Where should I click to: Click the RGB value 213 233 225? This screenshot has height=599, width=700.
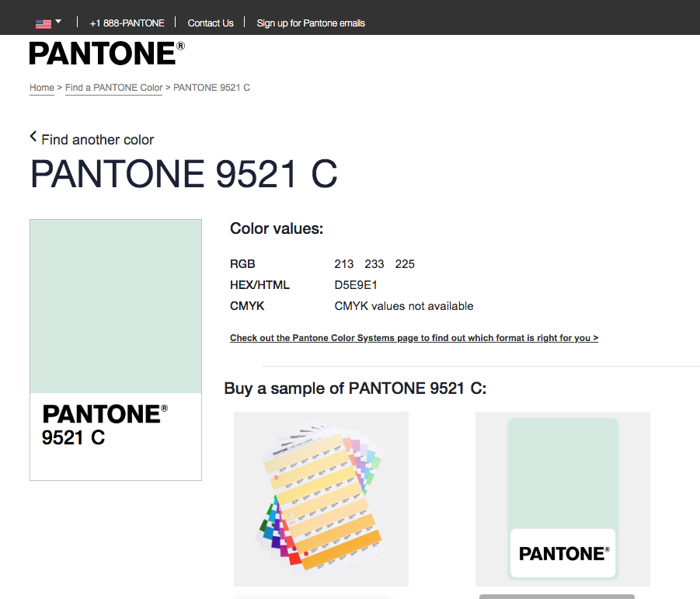pos(374,264)
